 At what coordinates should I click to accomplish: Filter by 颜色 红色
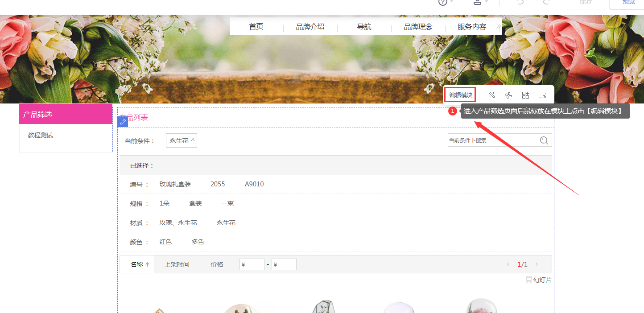coord(165,242)
